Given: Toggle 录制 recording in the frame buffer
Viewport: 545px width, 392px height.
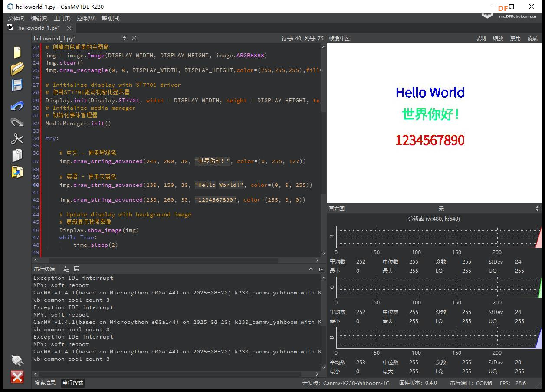Looking at the screenshot, I should pyautogui.click(x=480, y=39).
